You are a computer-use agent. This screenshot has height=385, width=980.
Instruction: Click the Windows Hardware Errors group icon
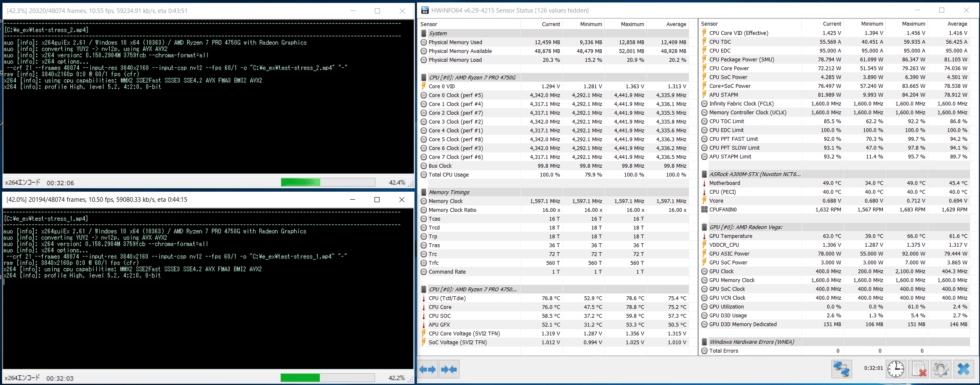pyautogui.click(x=704, y=342)
